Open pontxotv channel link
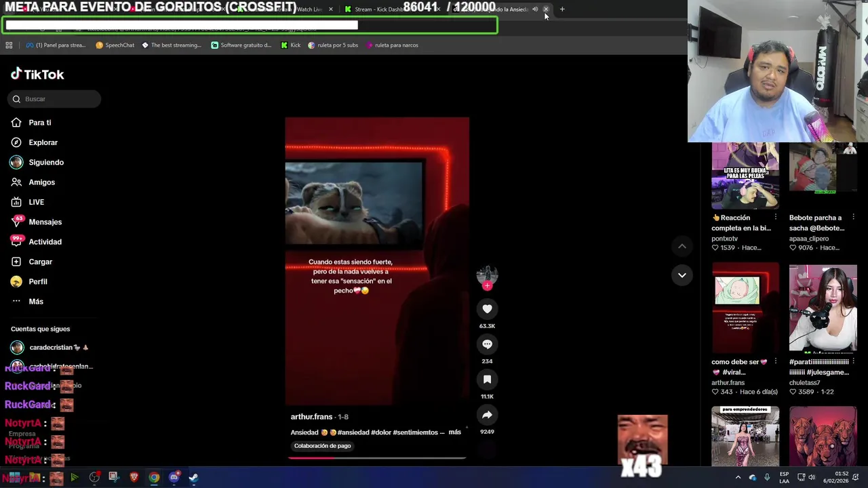Screen dimensions: 868x488 point(724,239)
